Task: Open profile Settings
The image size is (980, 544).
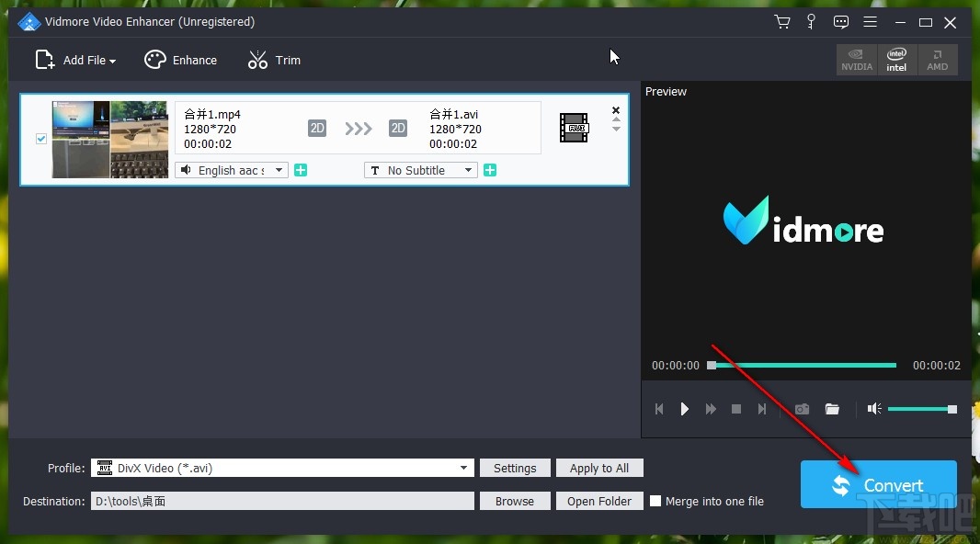Action: click(x=515, y=468)
